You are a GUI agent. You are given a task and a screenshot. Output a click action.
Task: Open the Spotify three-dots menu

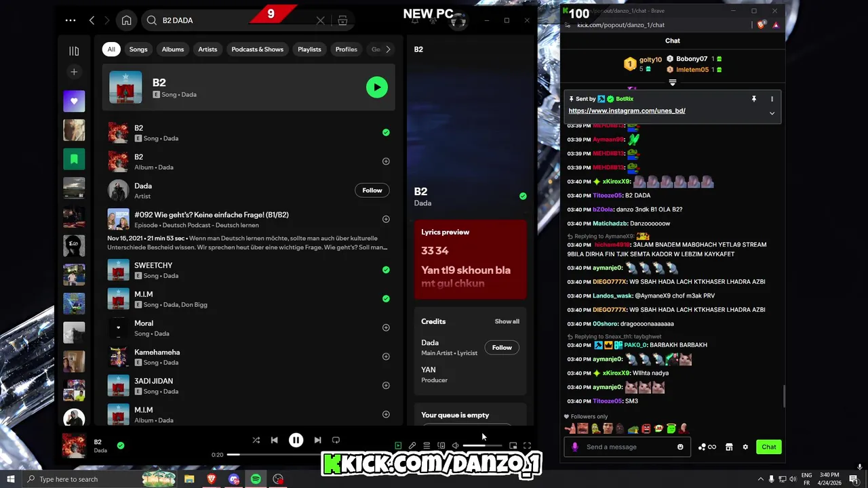(71, 20)
